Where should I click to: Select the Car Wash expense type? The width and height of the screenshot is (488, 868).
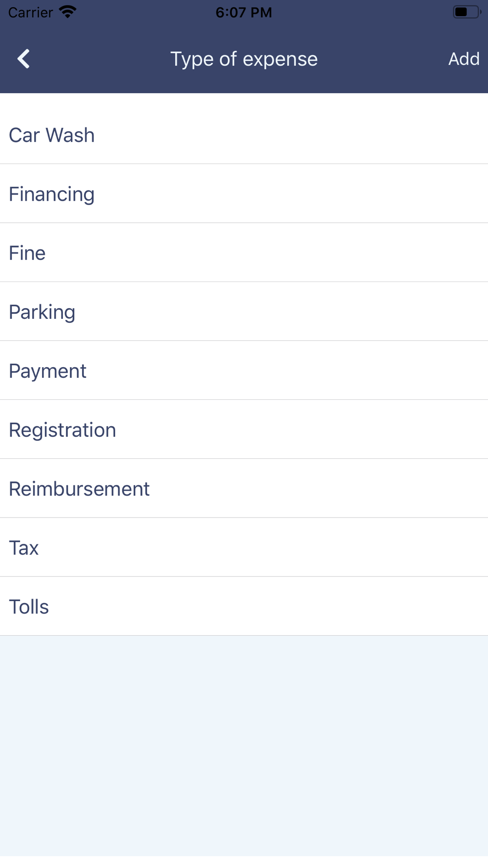click(x=244, y=135)
